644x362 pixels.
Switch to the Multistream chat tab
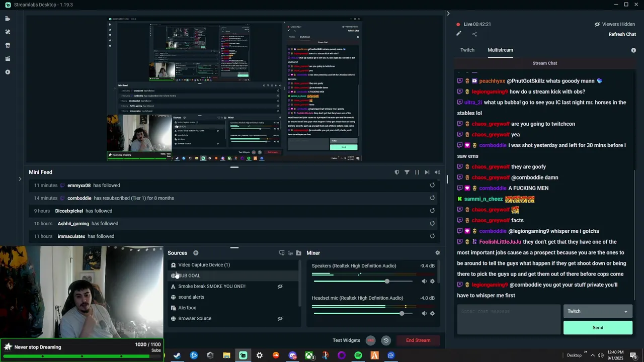click(x=500, y=50)
